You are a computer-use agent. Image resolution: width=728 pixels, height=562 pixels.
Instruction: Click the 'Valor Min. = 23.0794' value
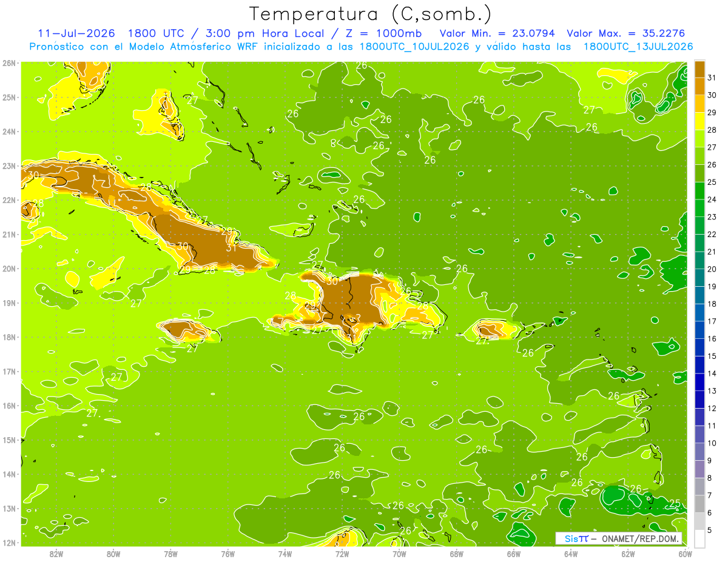(497, 33)
